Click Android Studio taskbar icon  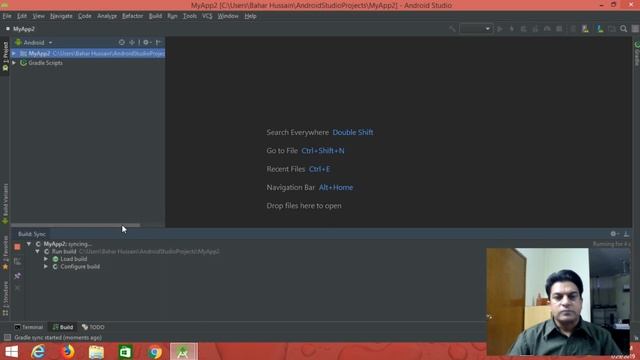[184, 351]
